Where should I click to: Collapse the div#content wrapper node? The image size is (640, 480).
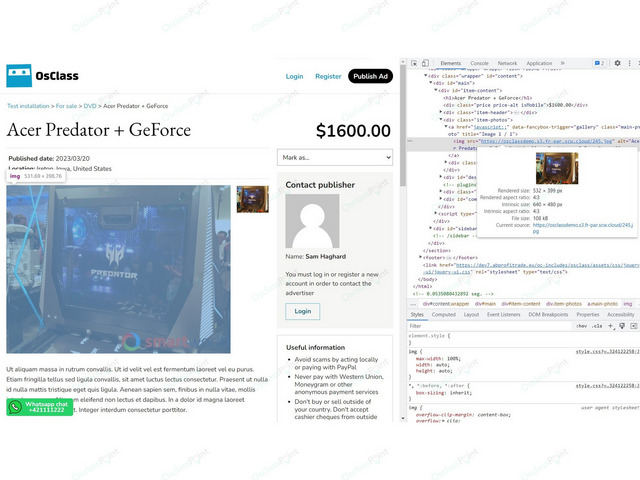coord(426,76)
